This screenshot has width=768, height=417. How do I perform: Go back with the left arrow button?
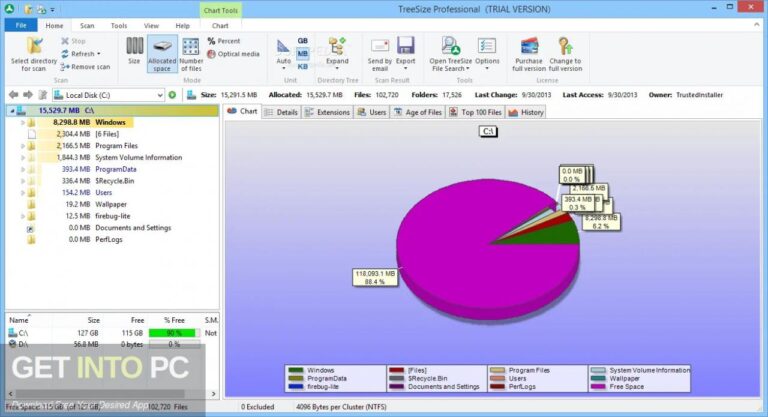(13, 95)
